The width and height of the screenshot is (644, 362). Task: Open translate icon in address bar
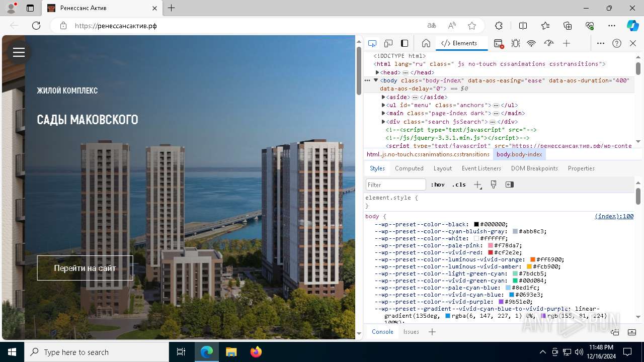point(432,26)
